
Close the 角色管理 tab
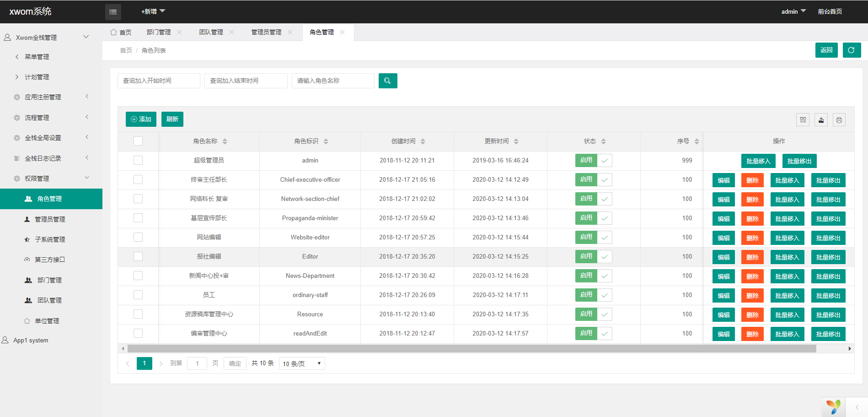(342, 32)
